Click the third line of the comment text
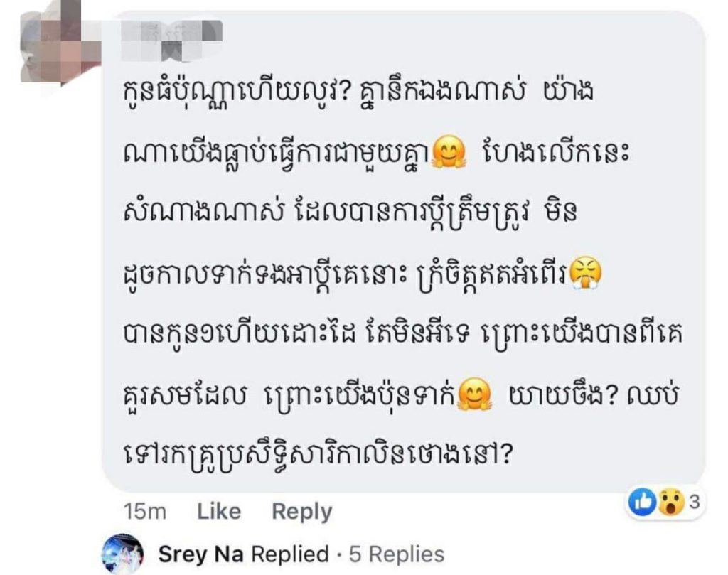The image size is (728, 575). 350,213
